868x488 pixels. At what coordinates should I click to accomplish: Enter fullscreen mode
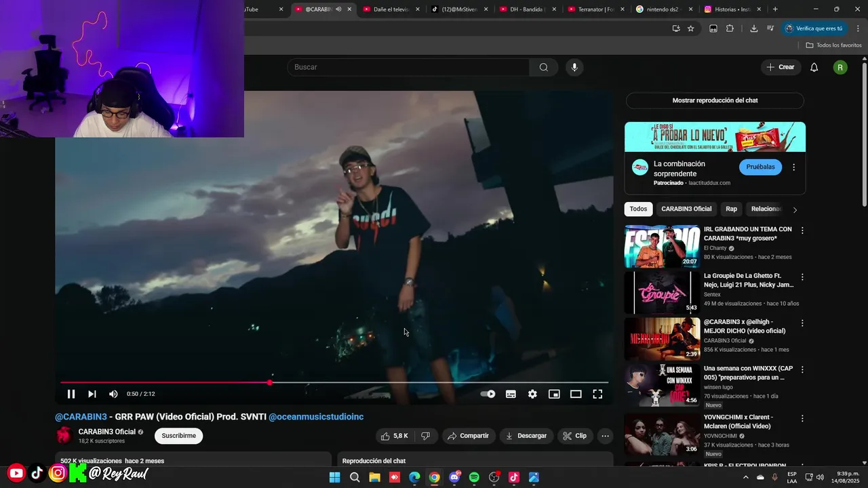(x=597, y=394)
